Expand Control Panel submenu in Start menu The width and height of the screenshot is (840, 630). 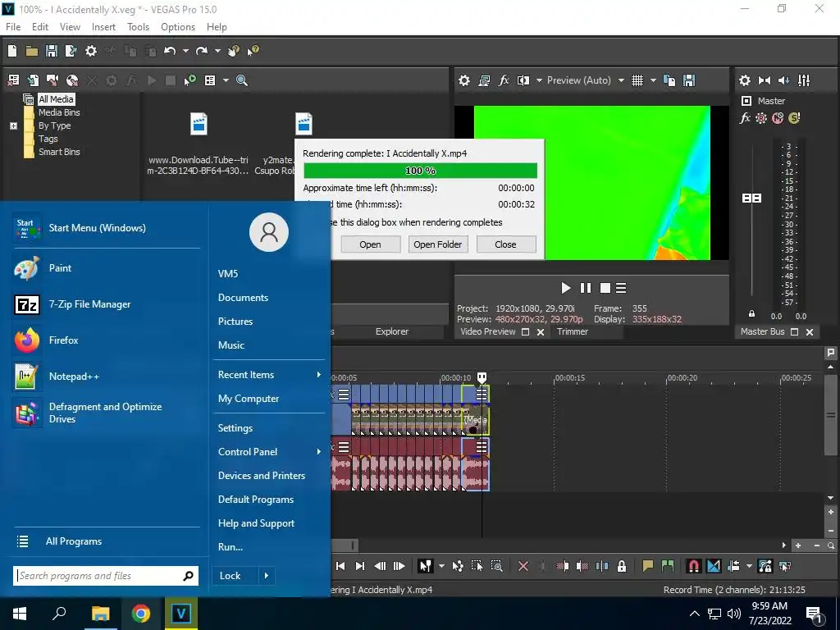(x=319, y=452)
